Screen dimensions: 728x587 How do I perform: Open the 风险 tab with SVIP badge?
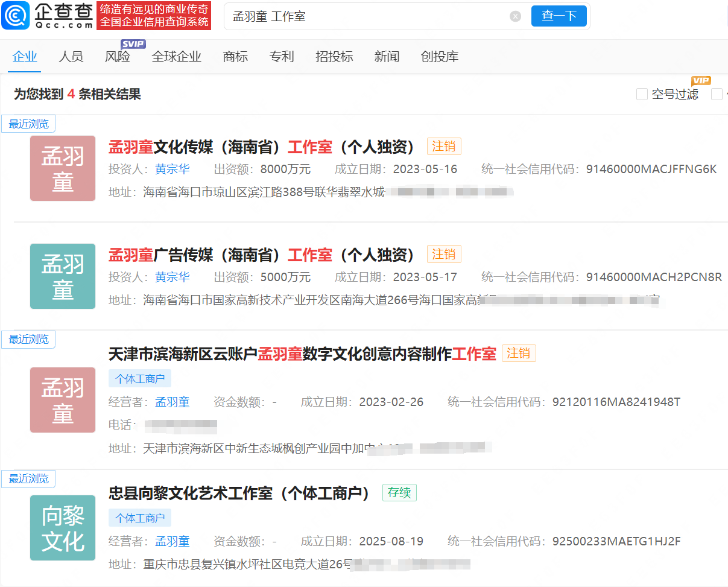118,57
